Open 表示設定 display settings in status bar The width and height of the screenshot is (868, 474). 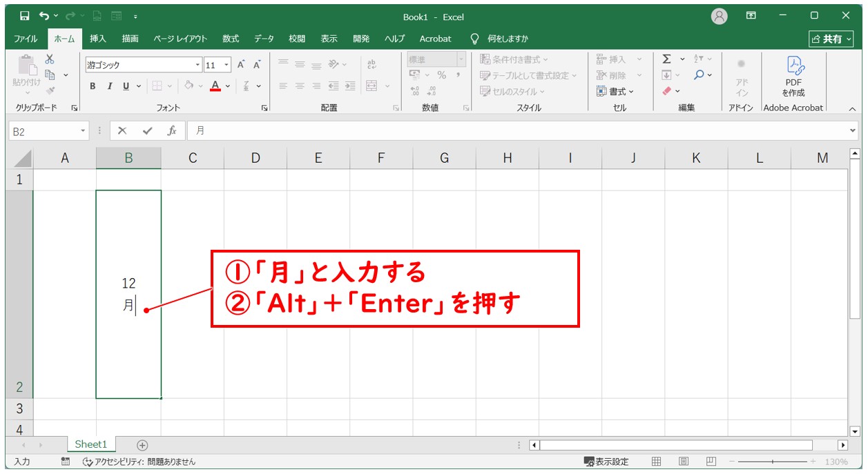tap(606, 462)
